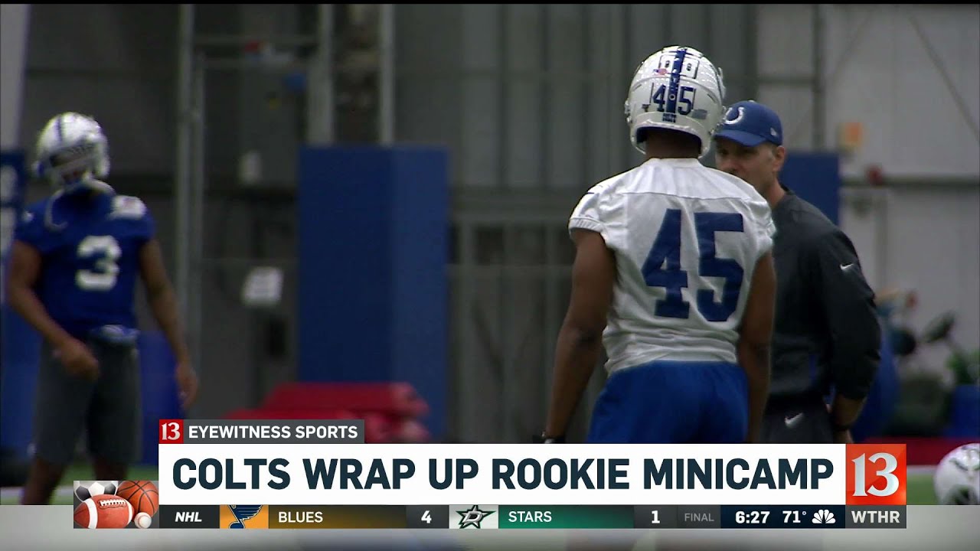The height and width of the screenshot is (551, 980).
Task: Click the St. Louis Blues team logo
Action: (243, 517)
